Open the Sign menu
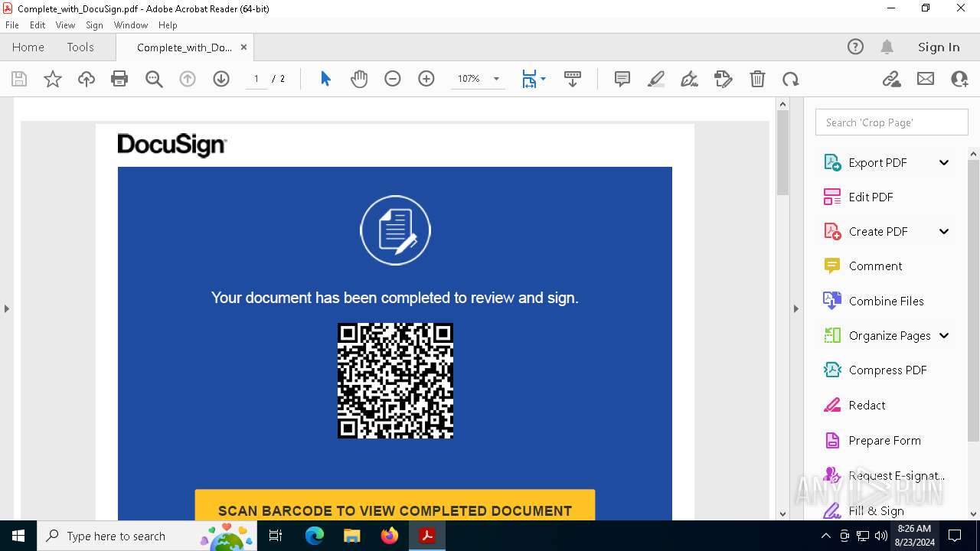This screenshot has height=551, width=980. [x=94, y=25]
